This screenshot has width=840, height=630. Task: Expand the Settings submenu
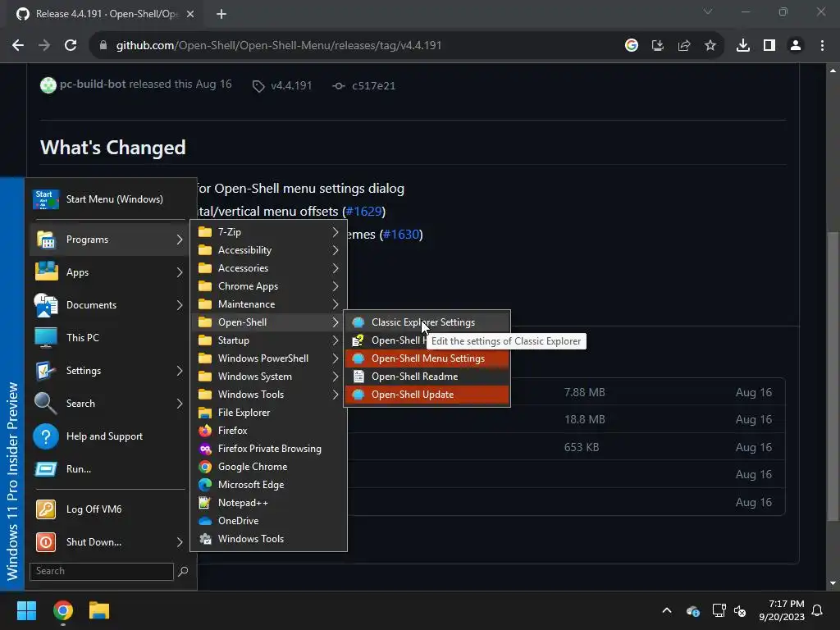(111, 371)
